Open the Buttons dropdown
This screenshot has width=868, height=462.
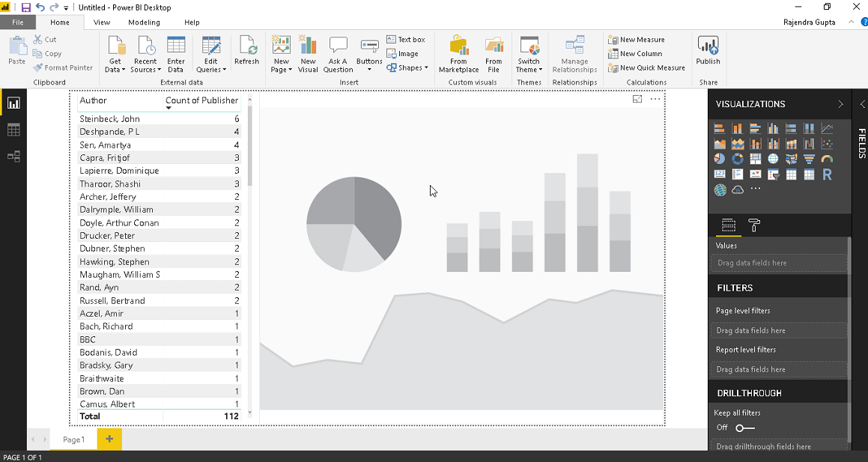[369, 54]
